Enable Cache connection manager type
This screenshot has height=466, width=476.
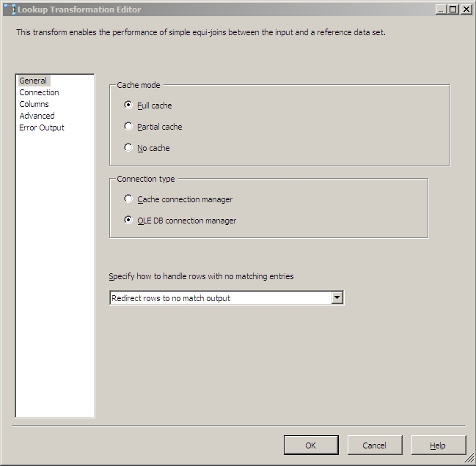point(129,199)
